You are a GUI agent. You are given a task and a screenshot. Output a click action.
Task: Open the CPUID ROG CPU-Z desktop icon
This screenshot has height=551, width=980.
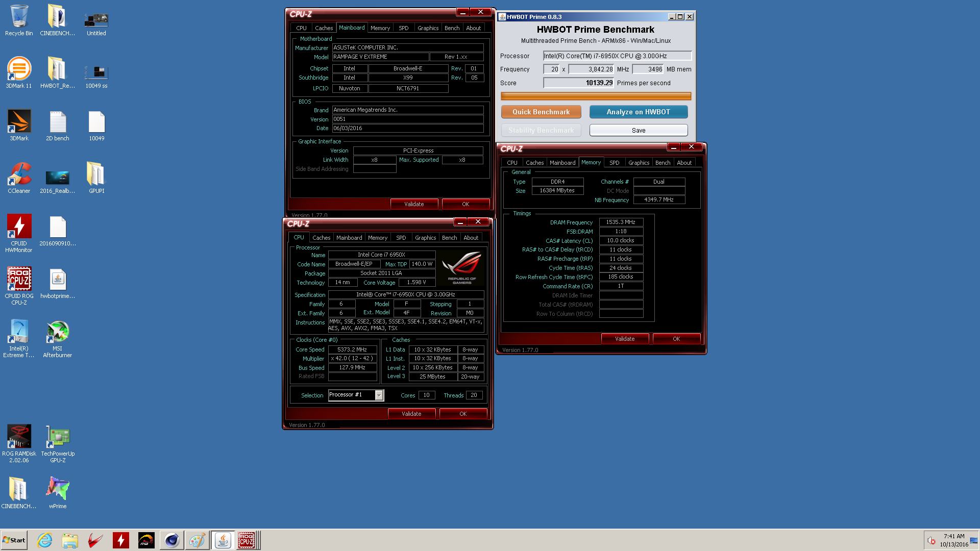click(19, 286)
